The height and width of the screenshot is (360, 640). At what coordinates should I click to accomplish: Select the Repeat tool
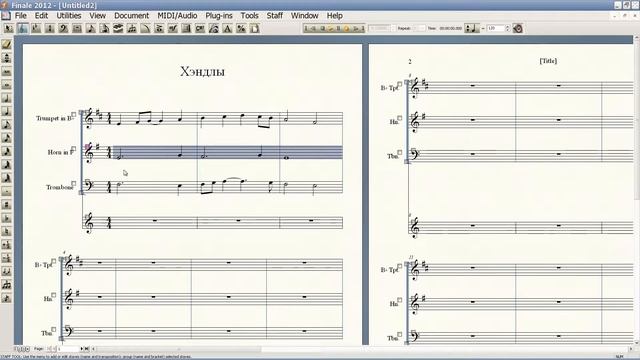[x=187, y=29]
